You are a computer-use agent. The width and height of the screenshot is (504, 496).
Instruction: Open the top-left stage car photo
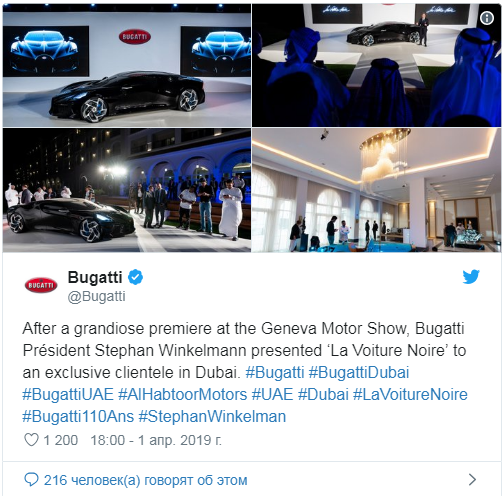(127, 65)
